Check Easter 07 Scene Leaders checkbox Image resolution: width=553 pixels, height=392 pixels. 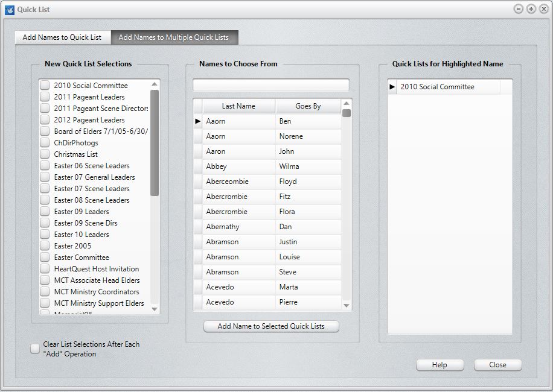45,189
